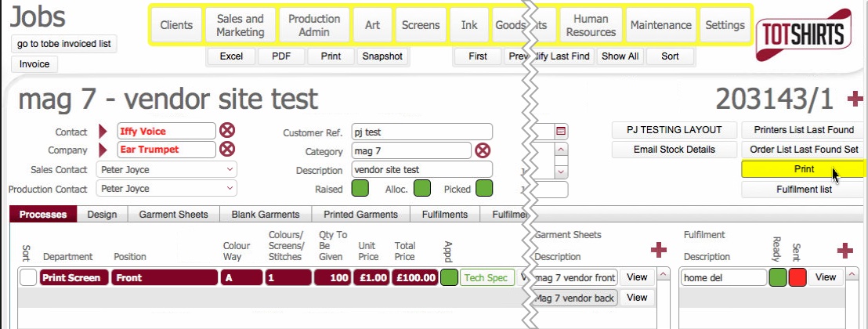Clear the Iffy Voice contact with X icon
The image size is (868, 329).
[227, 131]
